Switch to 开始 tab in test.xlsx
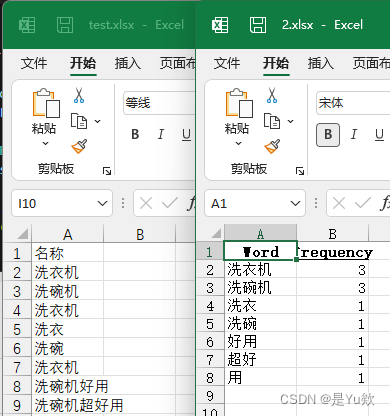Viewport: 390px width, 416px height. 83,63
